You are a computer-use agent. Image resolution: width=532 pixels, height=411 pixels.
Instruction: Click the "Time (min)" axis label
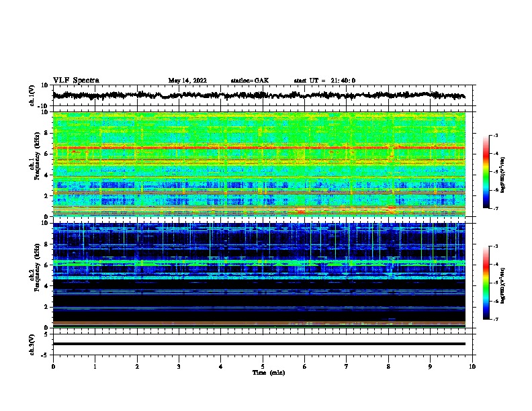[x=269, y=373]
